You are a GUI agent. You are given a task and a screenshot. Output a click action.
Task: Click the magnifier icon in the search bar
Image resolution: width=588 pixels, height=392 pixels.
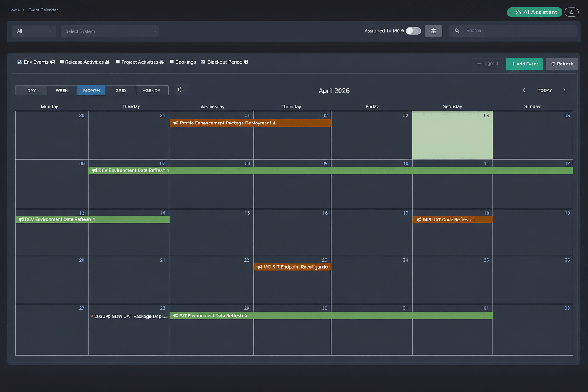(457, 30)
